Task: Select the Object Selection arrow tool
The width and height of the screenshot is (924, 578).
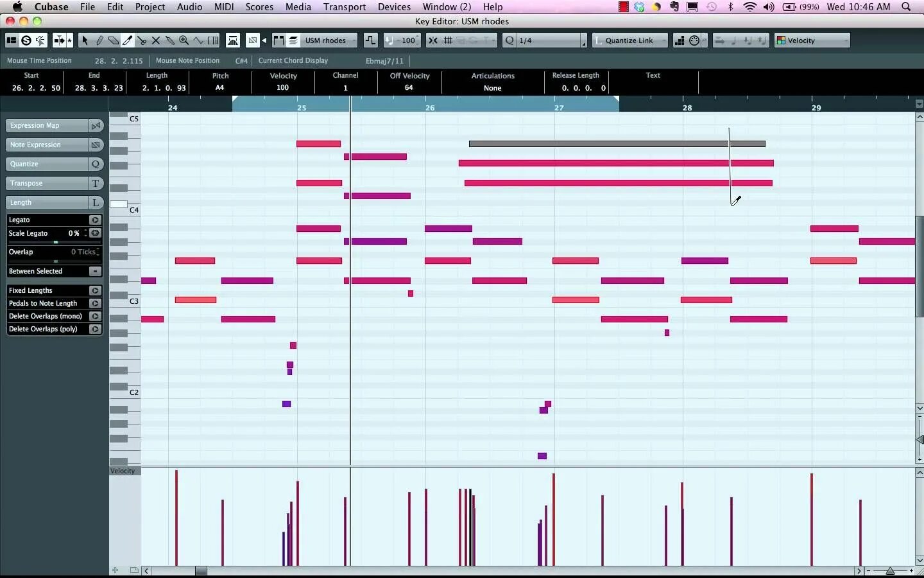Action: [x=85, y=40]
